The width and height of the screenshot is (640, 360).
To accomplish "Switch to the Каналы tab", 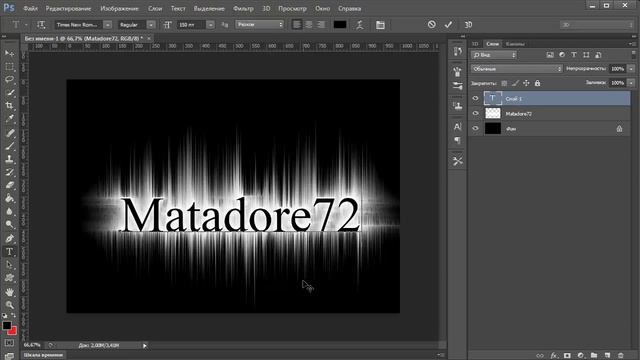I will (x=515, y=44).
